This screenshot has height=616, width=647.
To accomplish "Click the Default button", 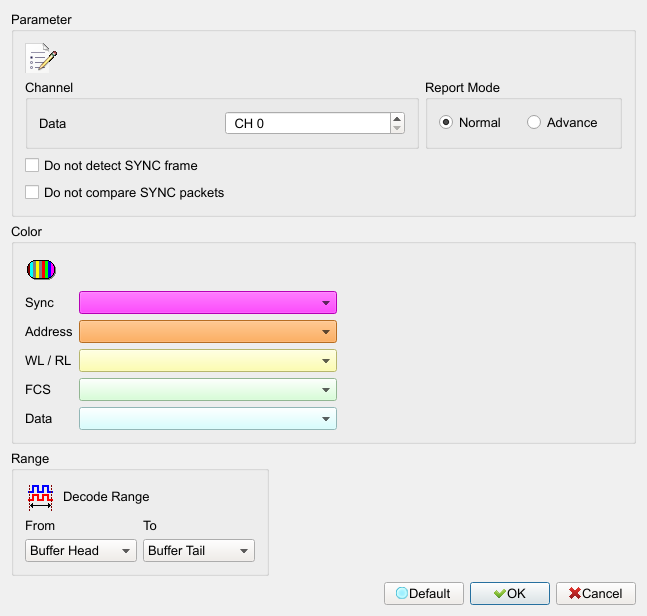I will (x=424, y=594).
